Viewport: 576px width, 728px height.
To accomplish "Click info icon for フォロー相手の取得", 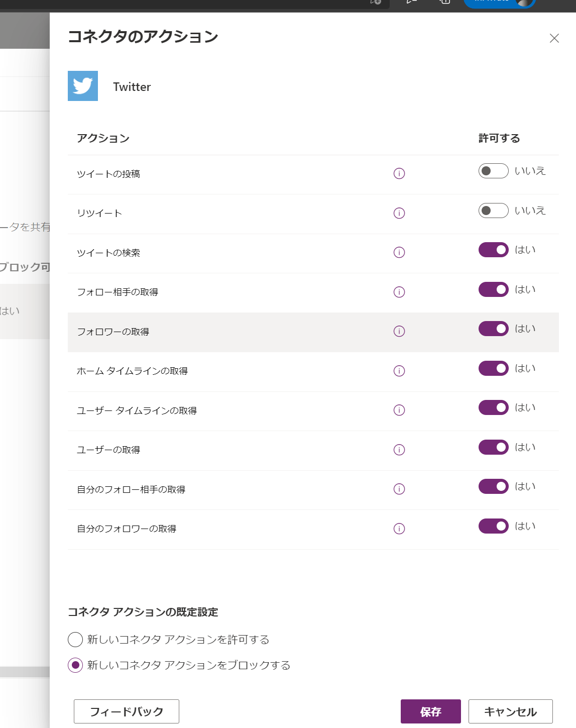I will coord(399,292).
